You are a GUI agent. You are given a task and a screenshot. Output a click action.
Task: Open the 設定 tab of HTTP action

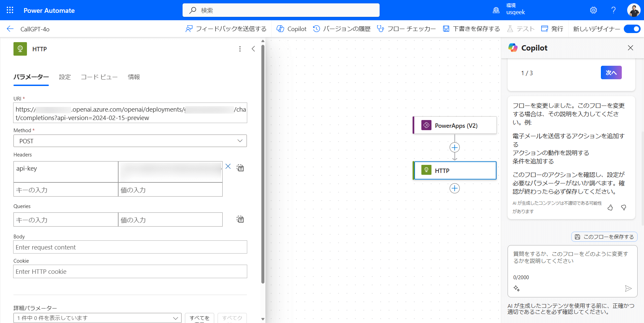coord(65,77)
